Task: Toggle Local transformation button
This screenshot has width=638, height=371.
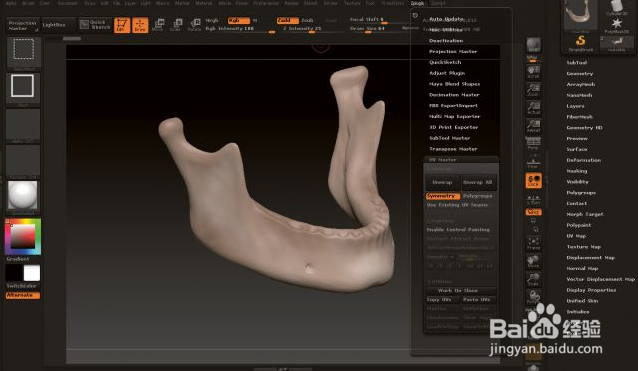Action: point(533,181)
